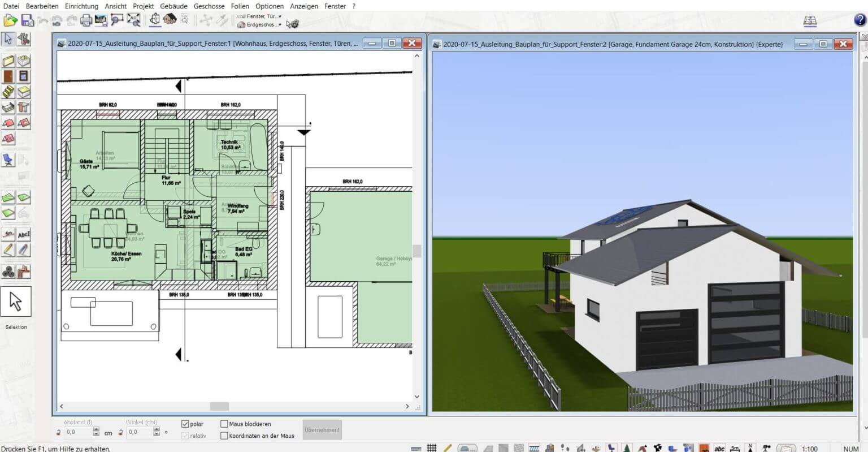
Task: Open the Datei menu
Action: pyautogui.click(x=11, y=6)
